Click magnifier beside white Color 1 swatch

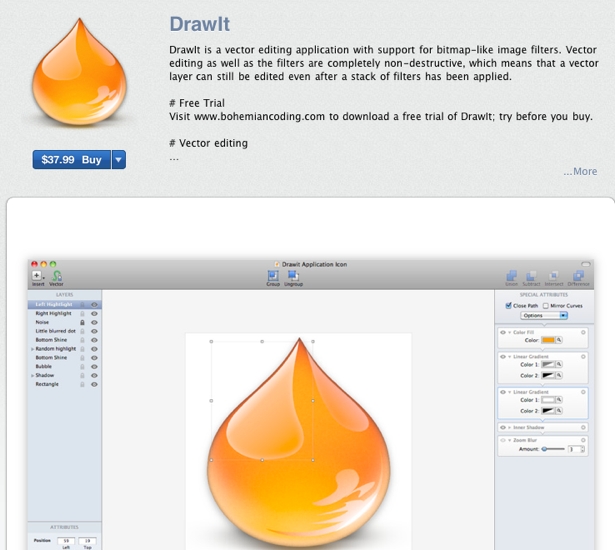tap(559, 400)
